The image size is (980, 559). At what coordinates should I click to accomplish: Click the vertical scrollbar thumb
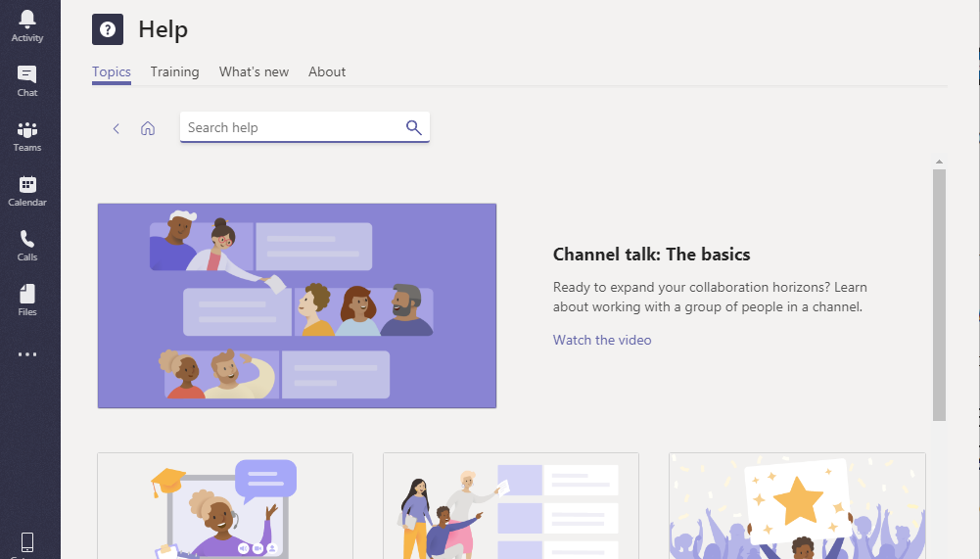[x=939, y=295]
